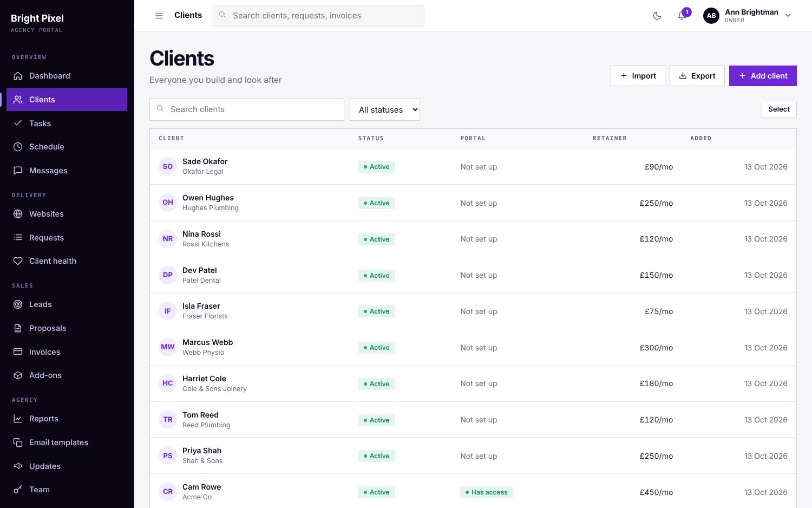Toggle the sidebar with the hamburger icon
The width and height of the screenshot is (812, 508).
click(159, 16)
